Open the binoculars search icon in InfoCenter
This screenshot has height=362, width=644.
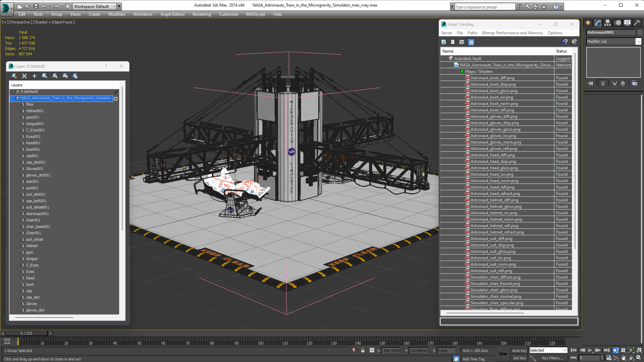(519, 7)
